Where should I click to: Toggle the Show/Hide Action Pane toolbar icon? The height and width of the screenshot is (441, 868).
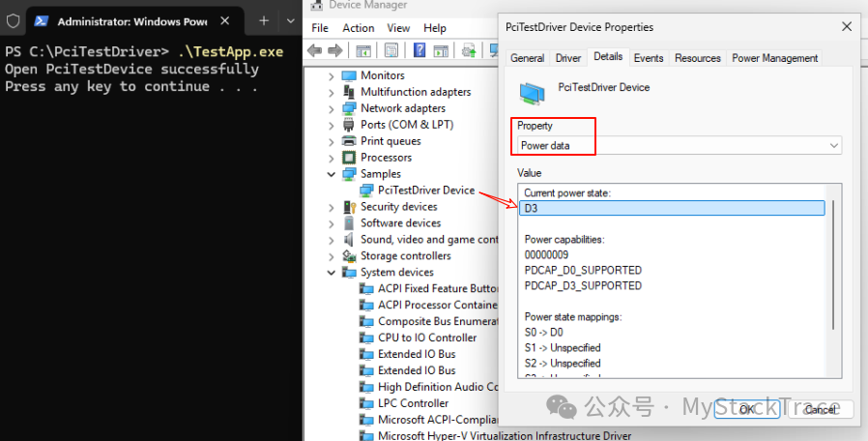[x=441, y=51]
